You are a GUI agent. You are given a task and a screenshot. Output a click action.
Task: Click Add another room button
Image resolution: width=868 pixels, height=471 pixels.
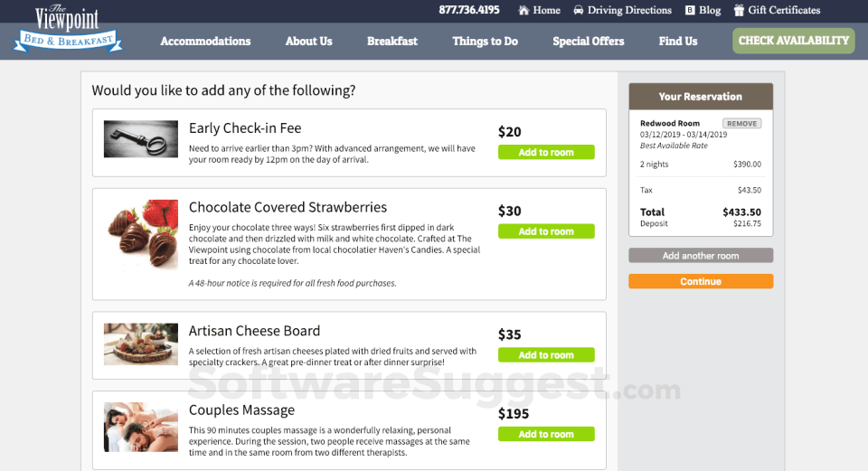tap(701, 256)
